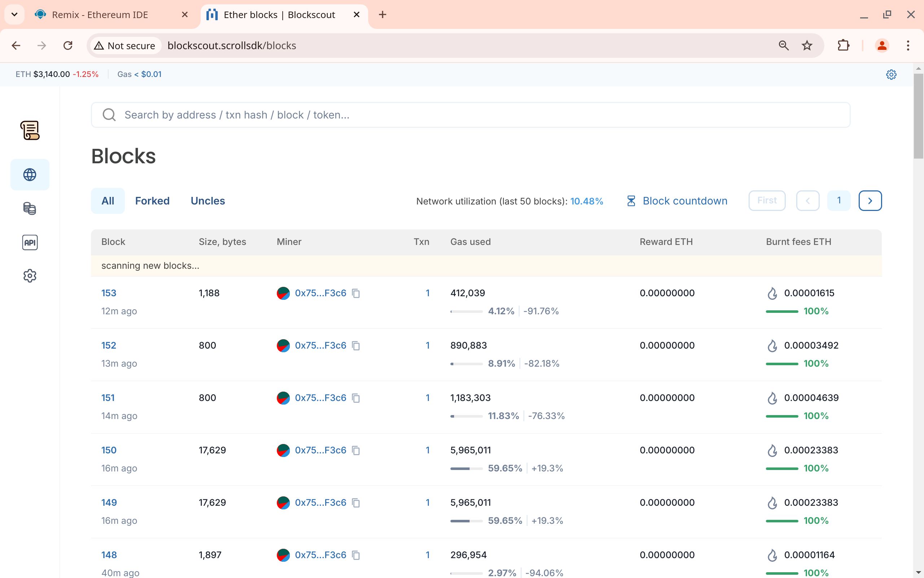
Task: Open a new browser tab
Action: (x=383, y=14)
